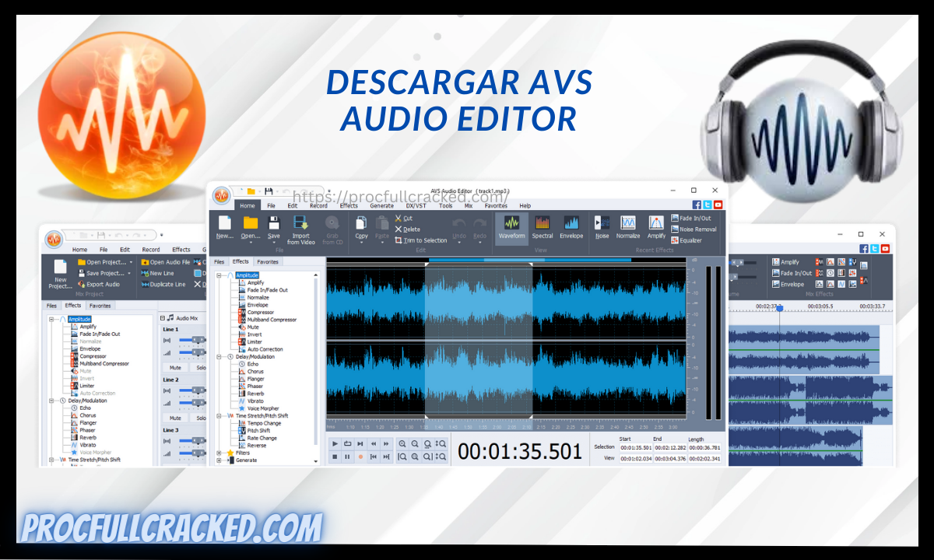Switch to the Favorites tab

(x=268, y=261)
